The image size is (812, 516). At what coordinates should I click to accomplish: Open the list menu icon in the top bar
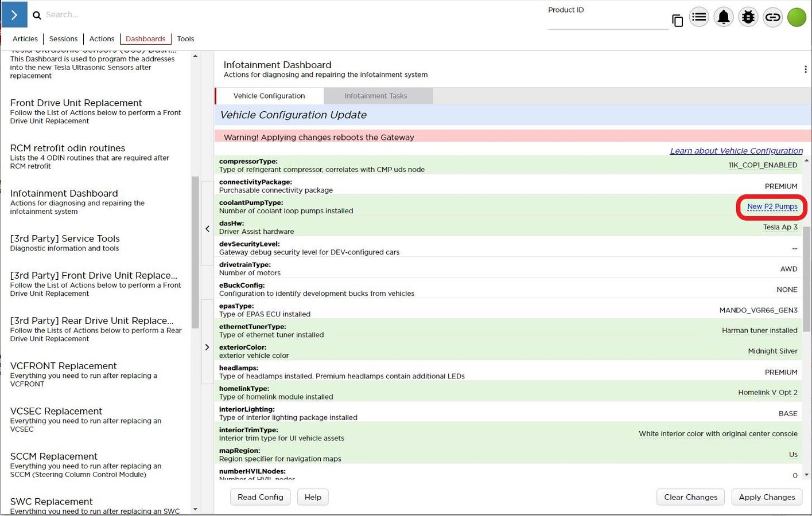click(x=699, y=17)
